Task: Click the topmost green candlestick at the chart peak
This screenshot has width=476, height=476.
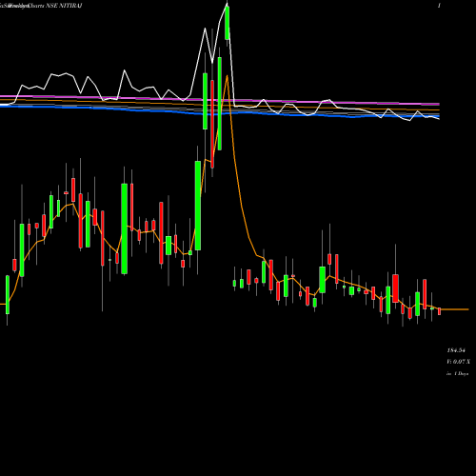Action: point(228,23)
